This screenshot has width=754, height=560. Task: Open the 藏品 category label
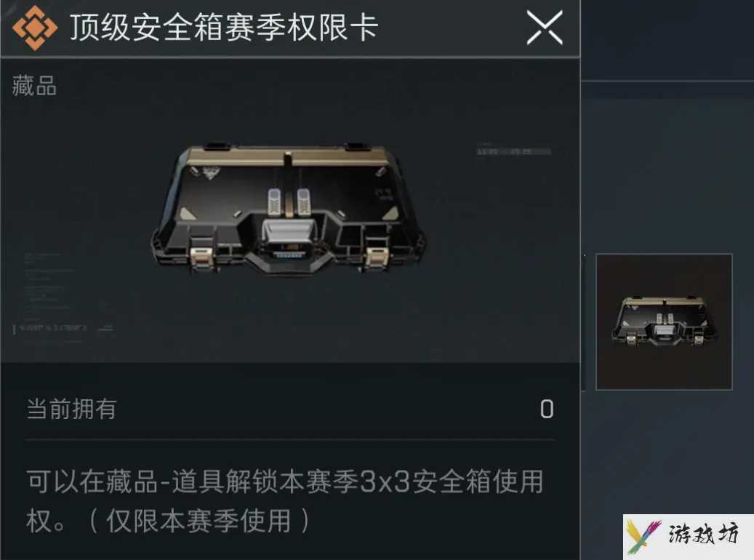coord(34,86)
